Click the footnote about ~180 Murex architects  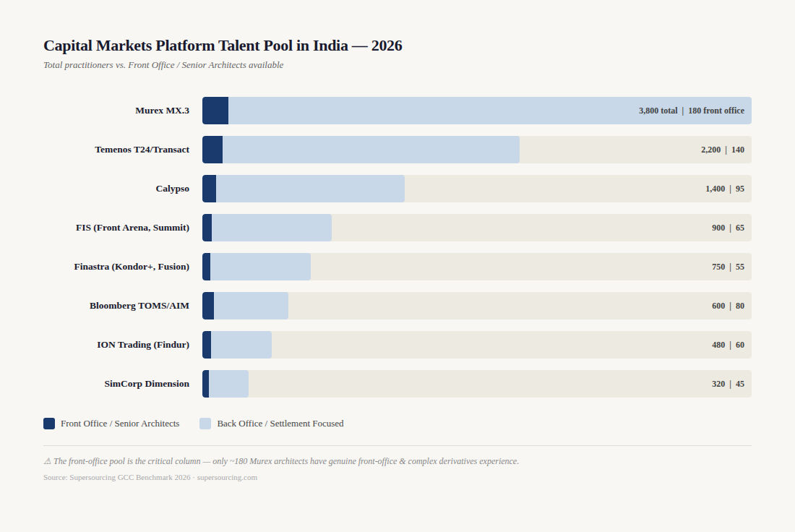[281, 461]
